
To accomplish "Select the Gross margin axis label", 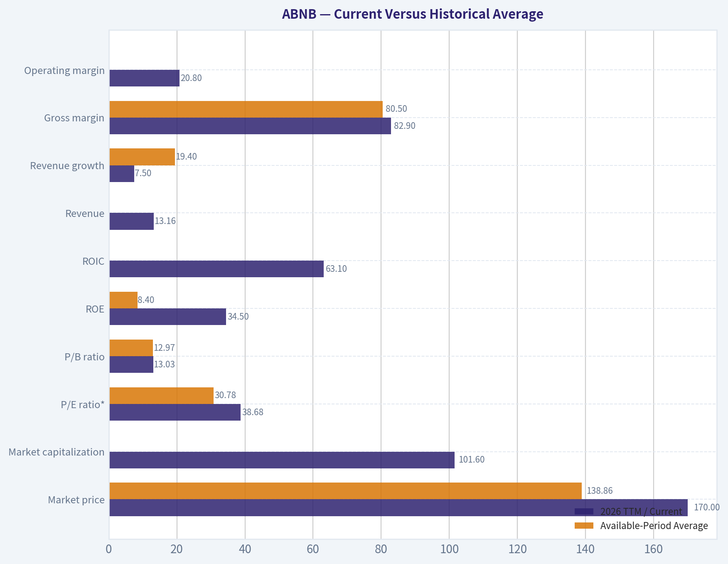I will (74, 118).
